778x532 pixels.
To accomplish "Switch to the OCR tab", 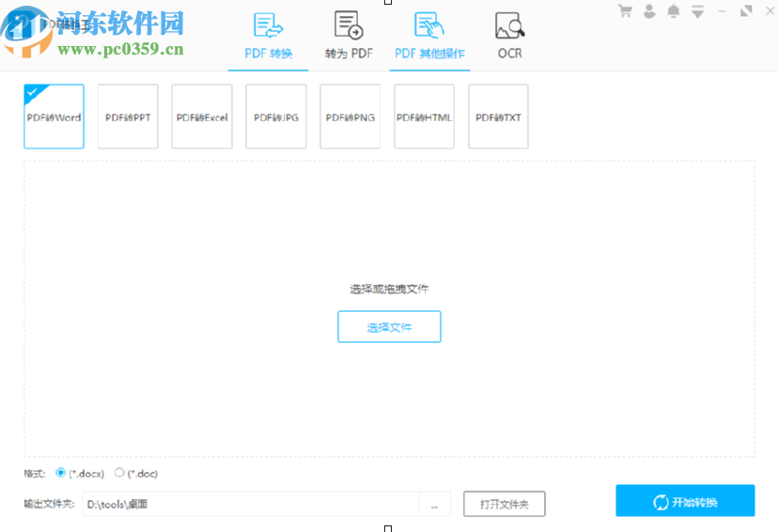I will 509,38.
